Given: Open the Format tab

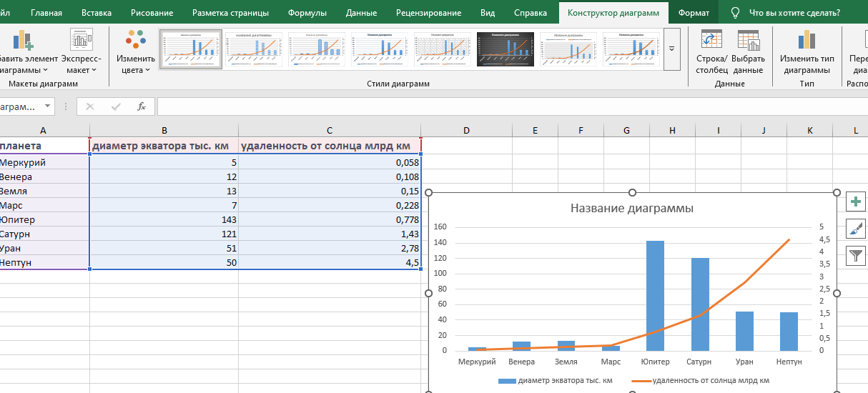Looking at the screenshot, I should click(x=694, y=13).
